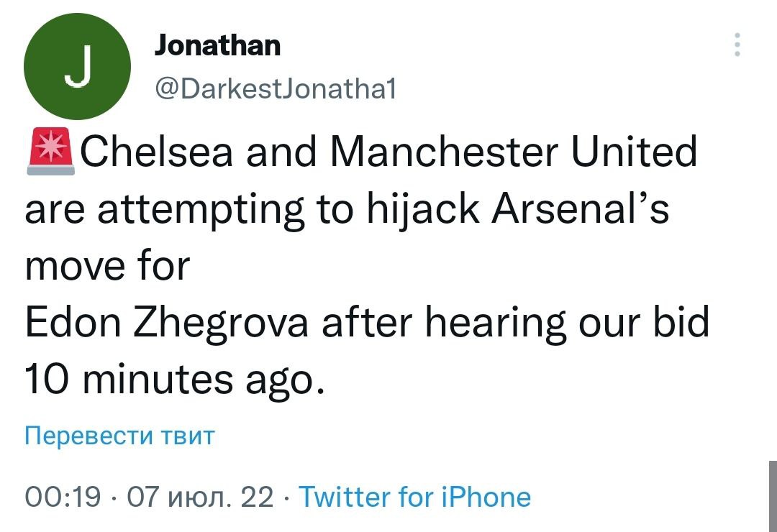This screenshot has width=777, height=532.
Task: Click the "move for" line of the tweet
Action: (106, 266)
